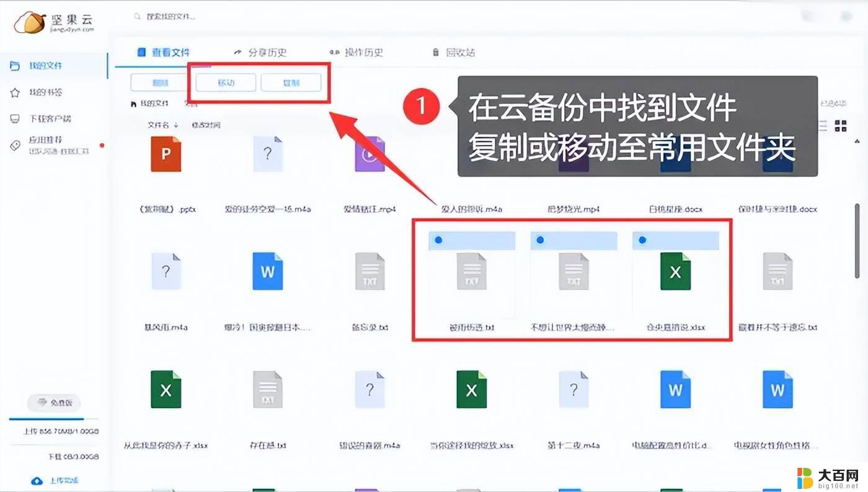Select the Word icon above 爆冷！国安掀翻日本
This screenshot has width=868, height=492.
(x=268, y=271)
